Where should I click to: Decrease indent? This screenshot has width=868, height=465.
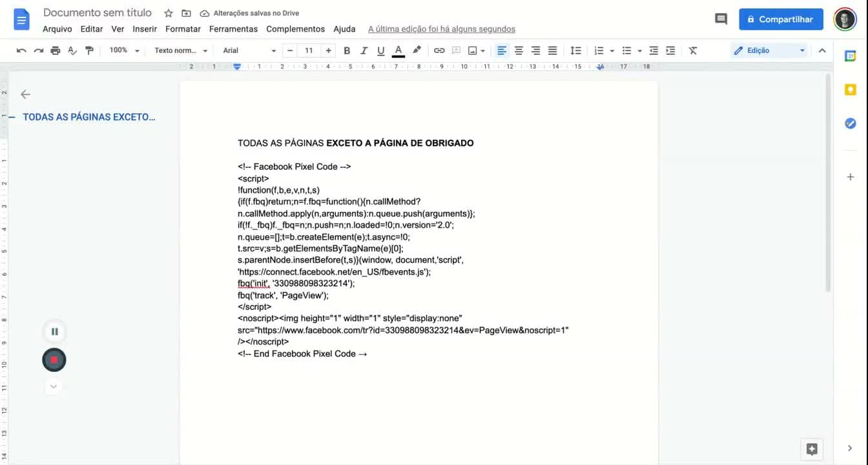coord(654,50)
